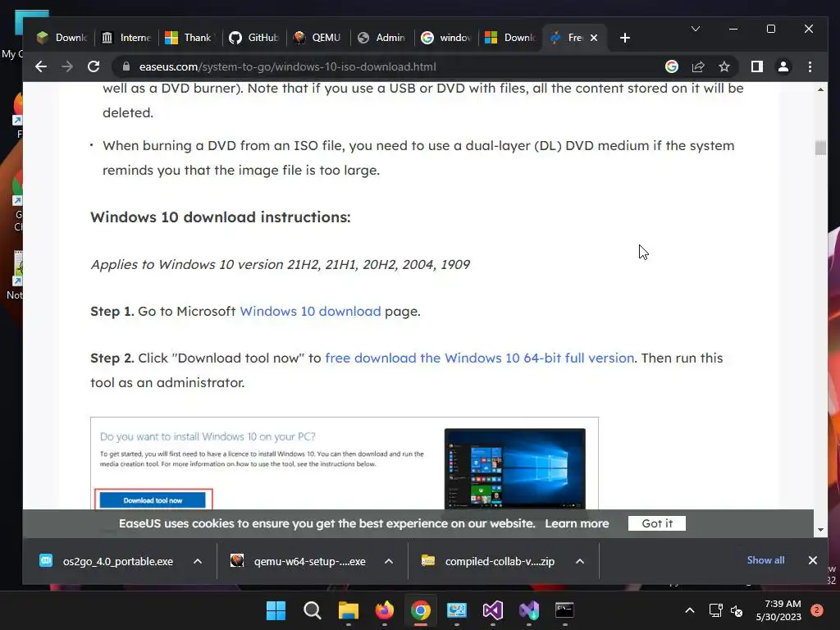
Task: Open the notification badge with 2
Action: click(x=817, y=610)
